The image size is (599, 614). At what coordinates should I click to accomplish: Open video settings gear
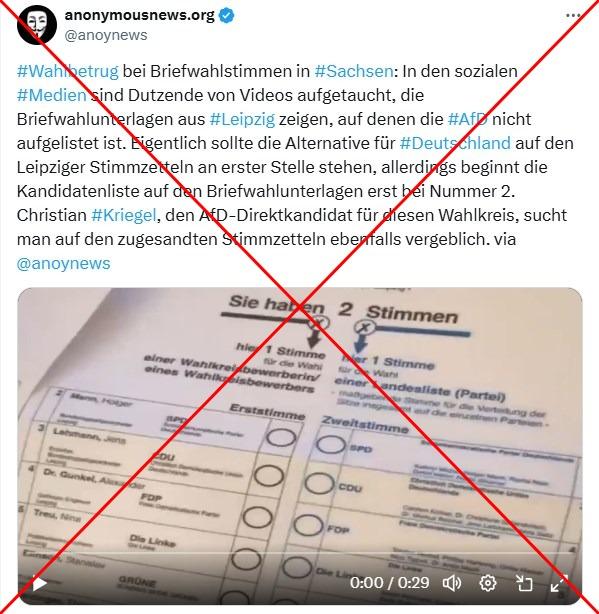point(487,583)
